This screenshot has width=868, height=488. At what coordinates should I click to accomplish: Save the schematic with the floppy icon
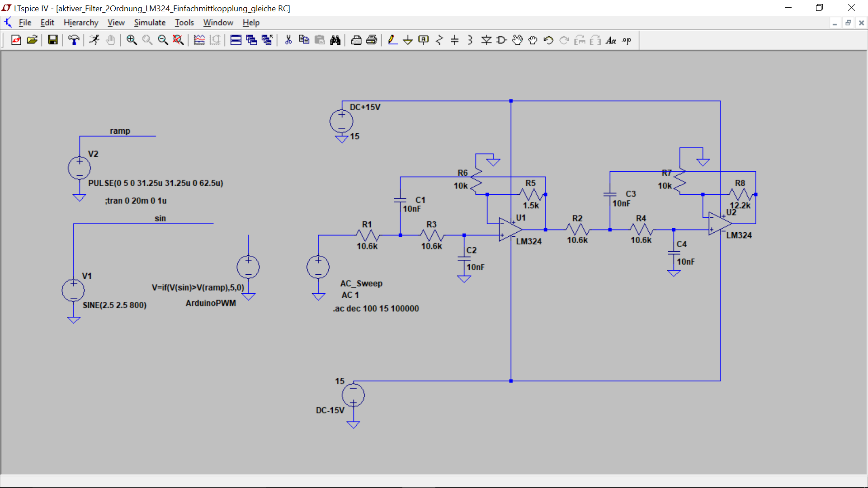(x=53, y=40)
